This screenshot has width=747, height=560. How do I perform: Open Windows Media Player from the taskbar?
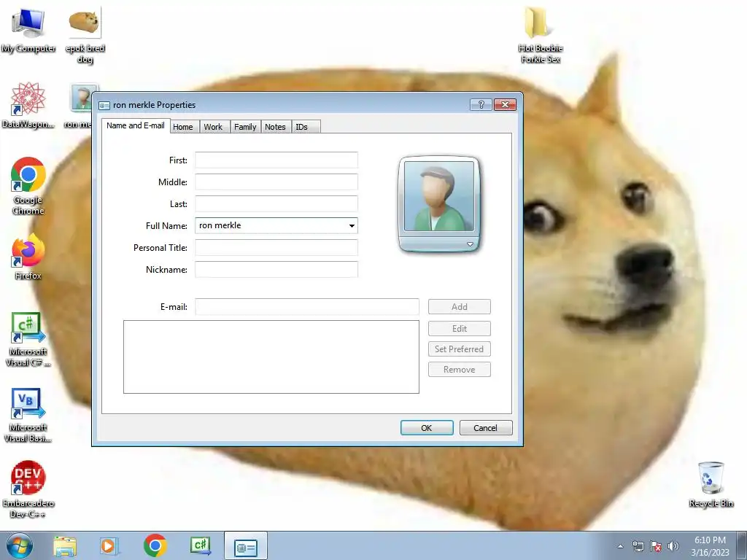(x=109, y=545)
